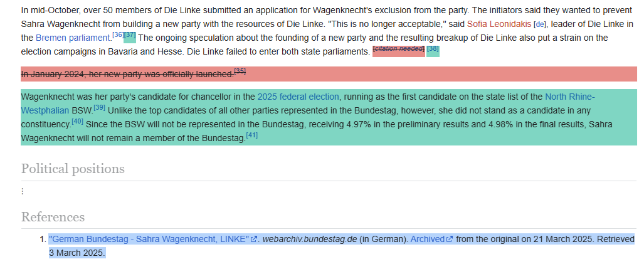Viewport: 644px width, 264px height.
Task: Click the References section heading
Action: (x=53, y=216)
